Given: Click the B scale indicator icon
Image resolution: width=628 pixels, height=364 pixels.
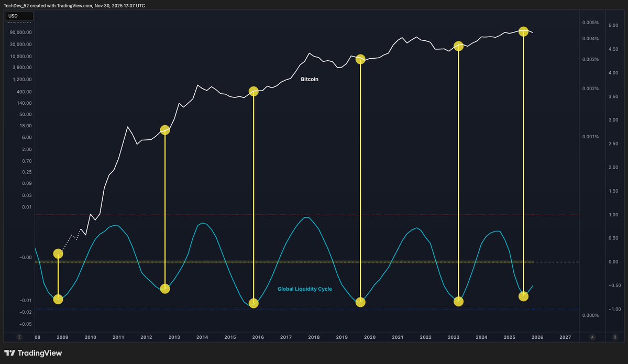Looking at the screenshot, I should 614,337.
